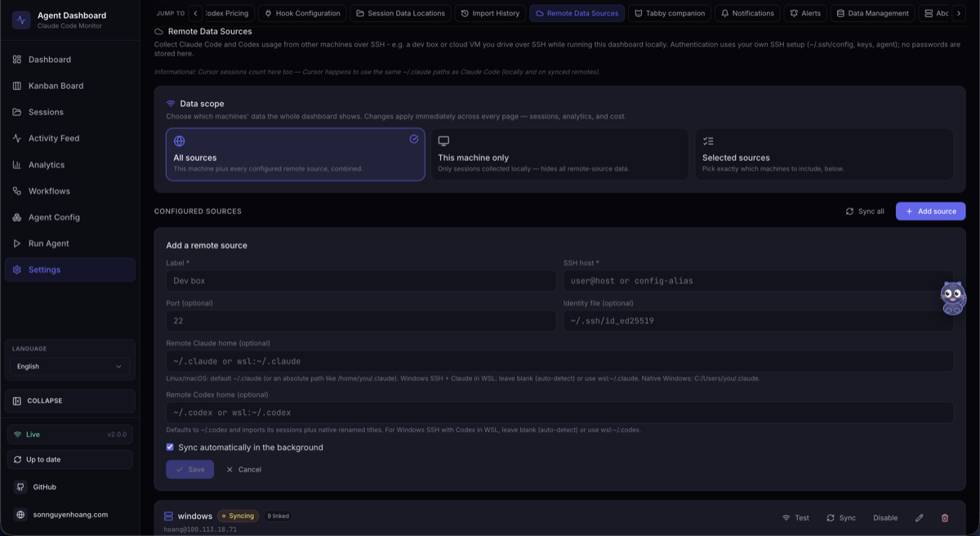Click Up to date status button
This screenshot has width=980, height=536.
click(x=69, y=459)
